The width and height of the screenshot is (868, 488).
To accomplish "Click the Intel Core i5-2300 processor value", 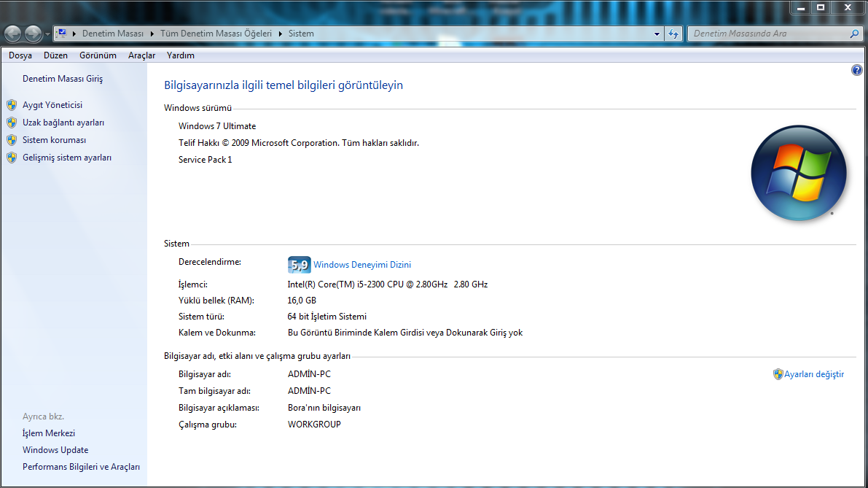I will (x=388, y=284).
